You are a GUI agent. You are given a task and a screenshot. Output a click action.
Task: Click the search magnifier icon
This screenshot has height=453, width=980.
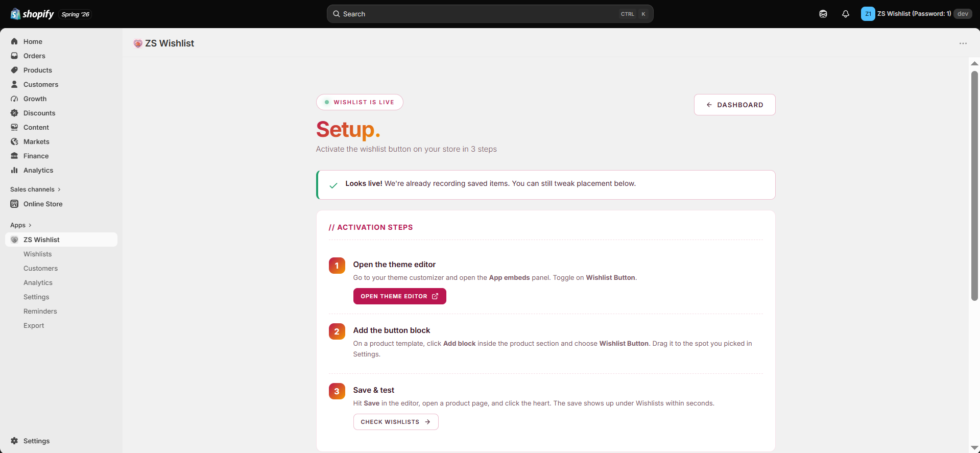337,14
